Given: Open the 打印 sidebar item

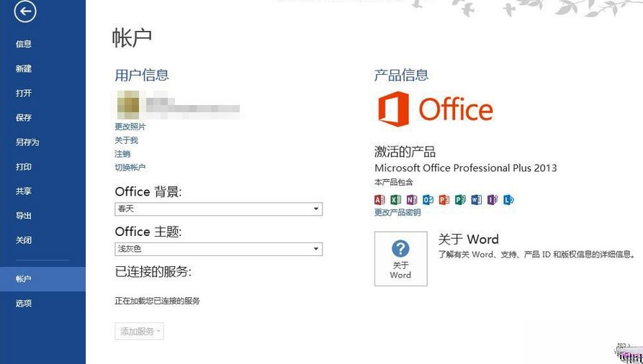Looking at the screenshot, I should [x=24, y=167].
